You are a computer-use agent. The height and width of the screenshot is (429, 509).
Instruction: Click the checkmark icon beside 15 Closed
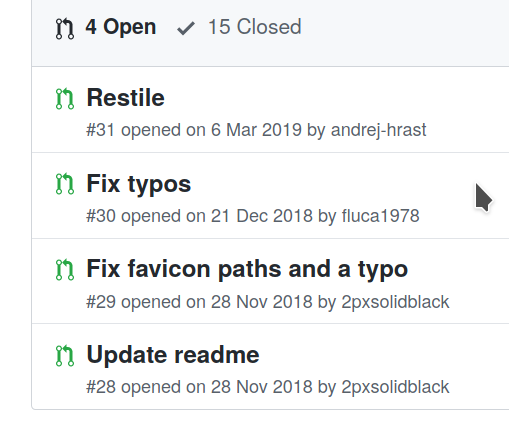[x=186, y=28]
